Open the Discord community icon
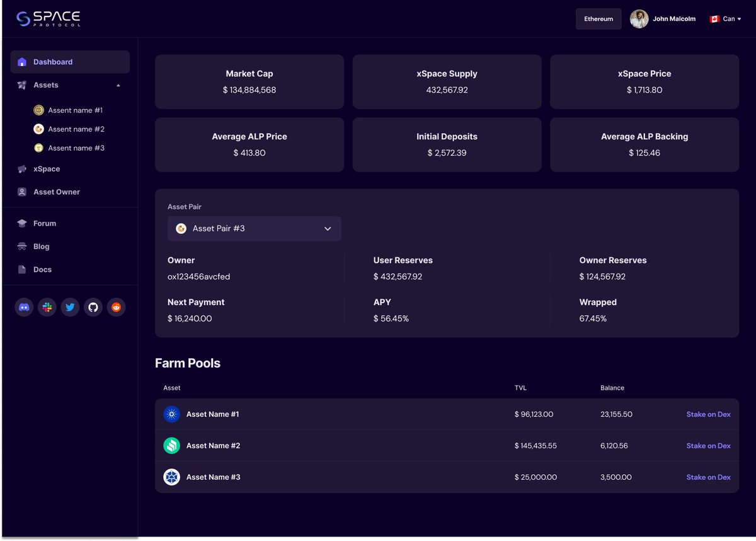The height and width of the screenshot is (541, 756). coord(23,307)
